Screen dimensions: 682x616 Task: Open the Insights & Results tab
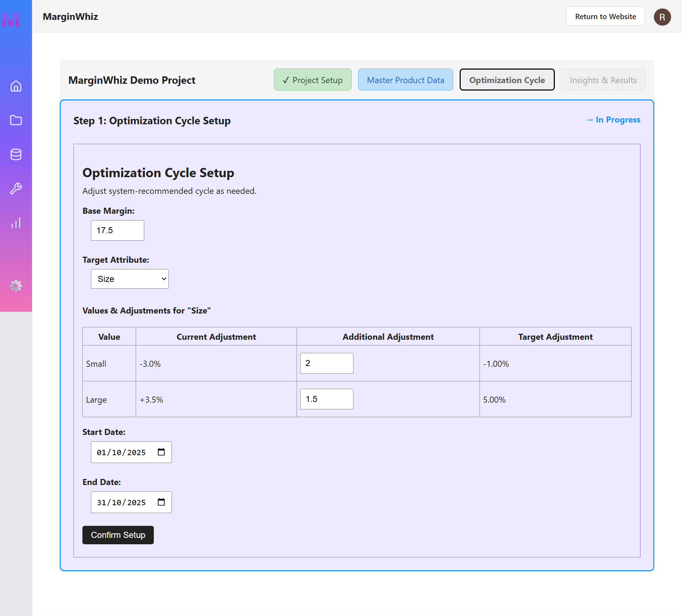(x=603, y=80)
